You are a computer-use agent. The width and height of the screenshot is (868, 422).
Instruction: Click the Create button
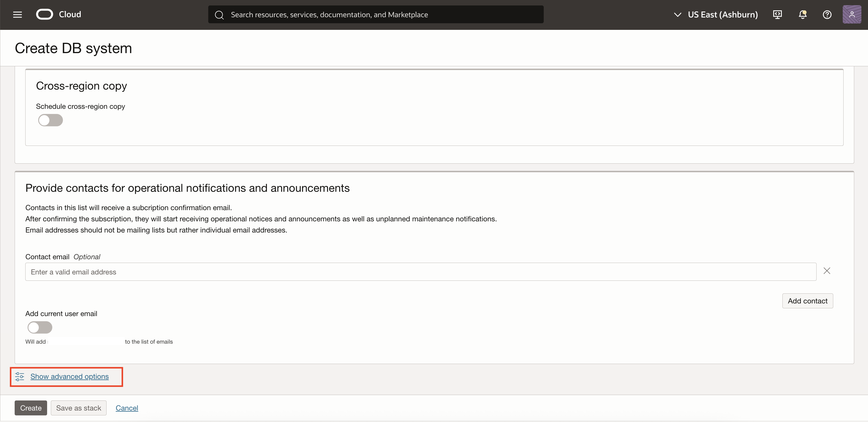pyautogui.click(x=30, y=408)
